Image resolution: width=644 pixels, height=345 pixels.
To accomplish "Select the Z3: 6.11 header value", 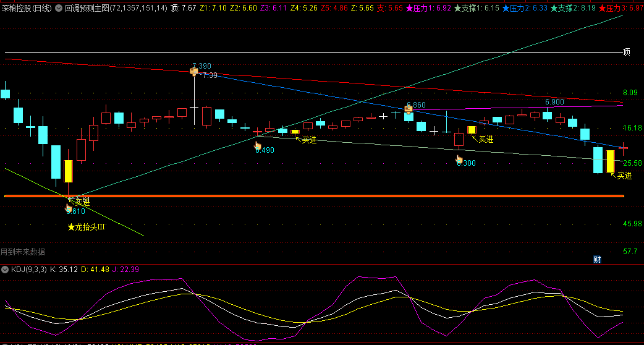I will point(274,7).
